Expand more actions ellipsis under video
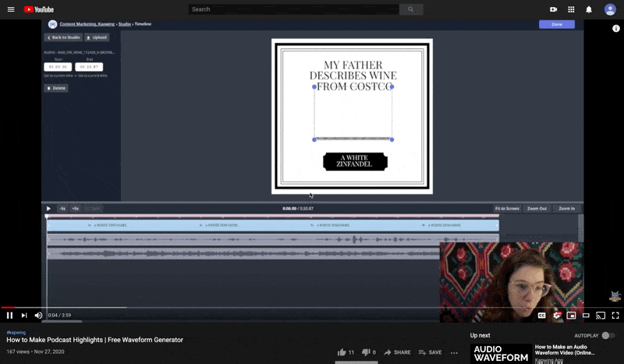 point(454,352)
